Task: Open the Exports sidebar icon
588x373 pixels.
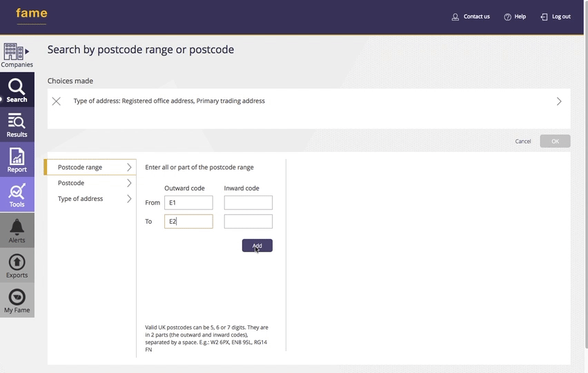Action: click(x=17, y=266)
